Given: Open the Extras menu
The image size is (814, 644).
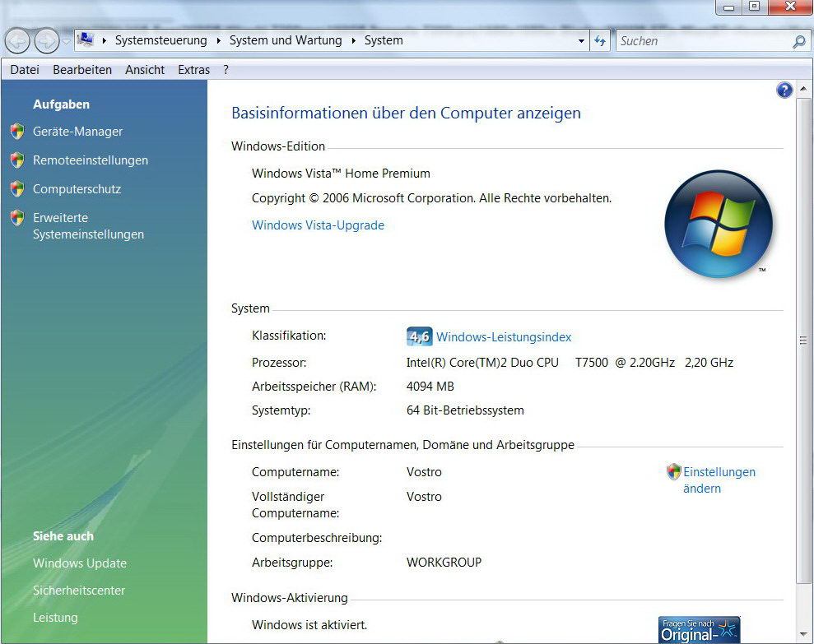Looking at the screenshot, I should [x=194, y=70].
